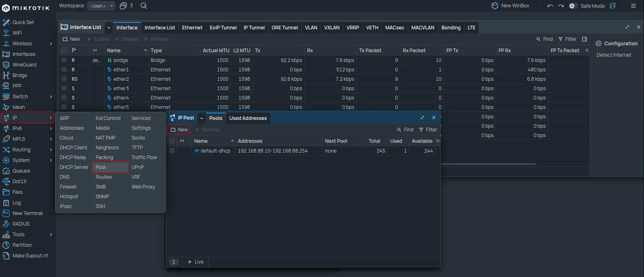The height and width of the screenshot is (277, 644).
Task: Open Queues in the sidebar
Action: point(21,171)
